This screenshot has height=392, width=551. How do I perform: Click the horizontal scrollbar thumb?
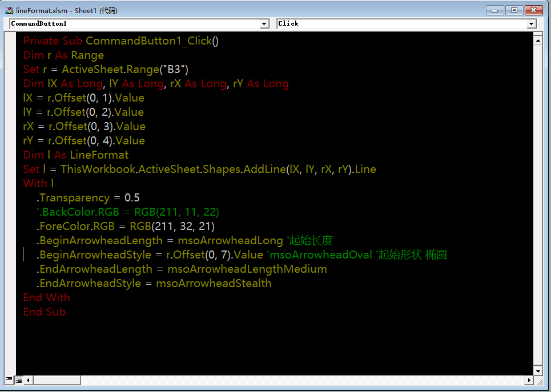57,379
